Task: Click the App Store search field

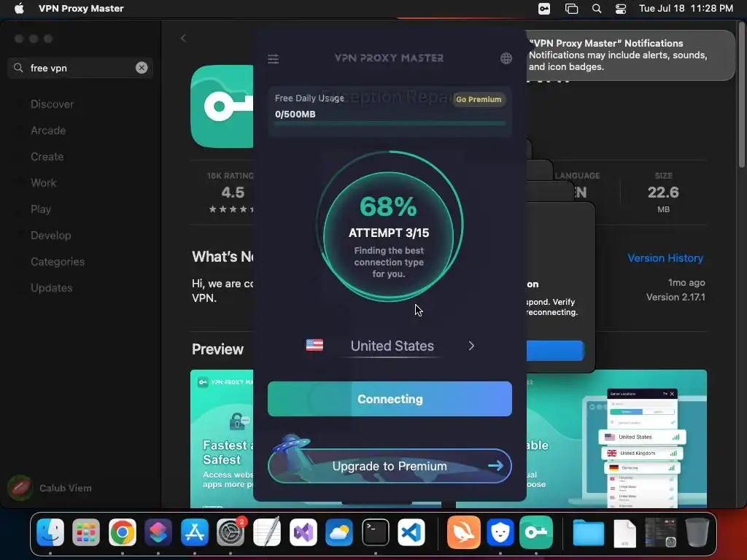Action: point(80,68)
